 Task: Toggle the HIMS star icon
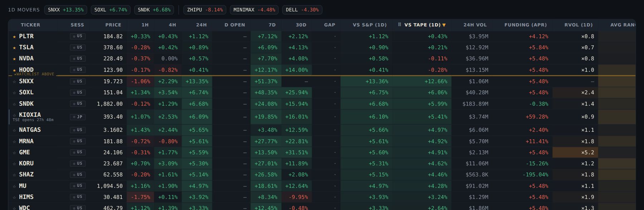pyautogui.click(x=14, y=197)
